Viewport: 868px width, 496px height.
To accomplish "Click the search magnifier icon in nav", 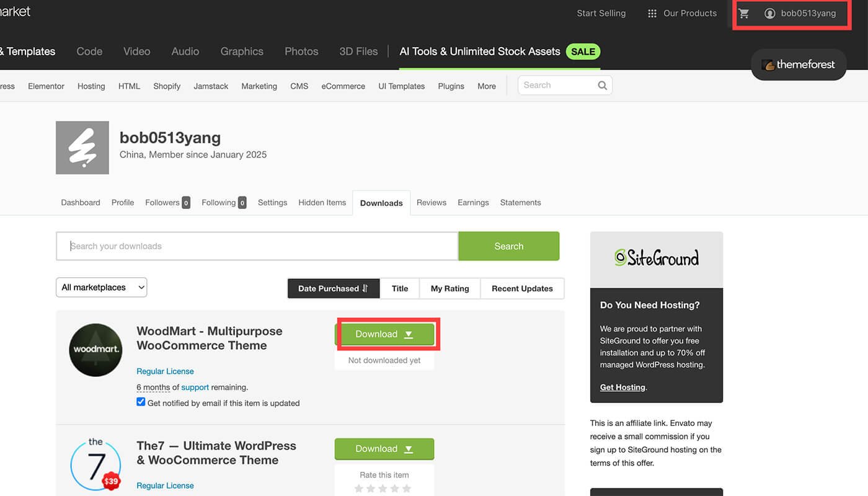I will click(602, 86).
